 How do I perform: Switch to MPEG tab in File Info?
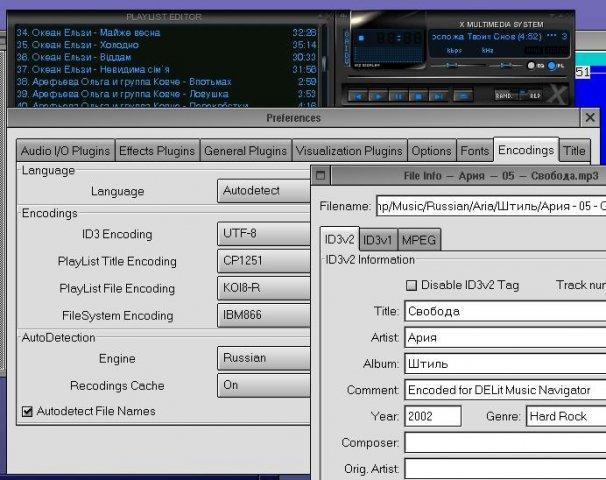(419, 240)
